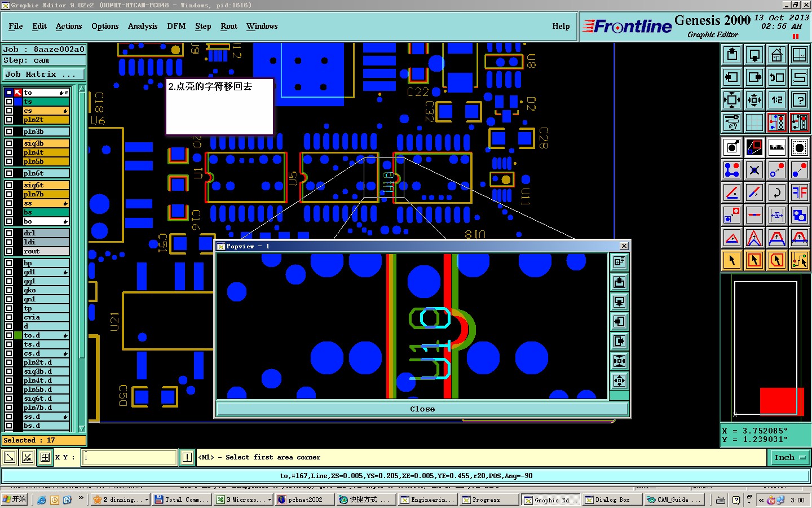Click the 1:2 scale icon
Screen dimensions: 812x508
pos(777,100)
